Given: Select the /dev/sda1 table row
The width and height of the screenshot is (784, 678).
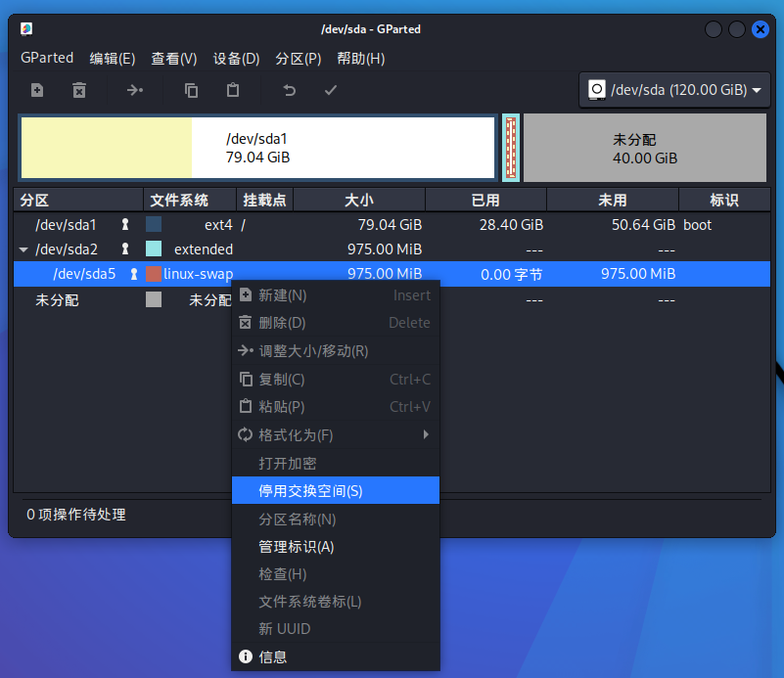Looking at the screenshot, I should (x=392, y=225).
